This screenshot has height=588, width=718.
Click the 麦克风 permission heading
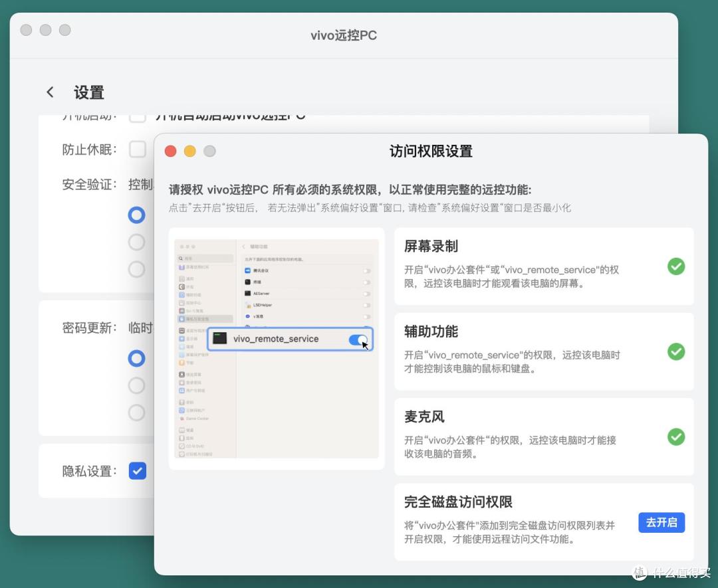click(x=424, y=417)
